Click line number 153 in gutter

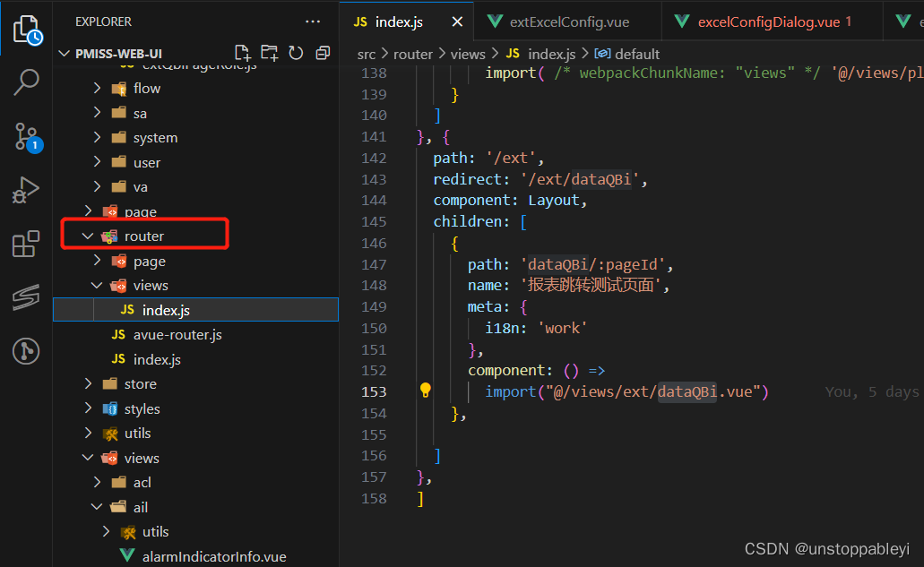click(x=374, y=392)
